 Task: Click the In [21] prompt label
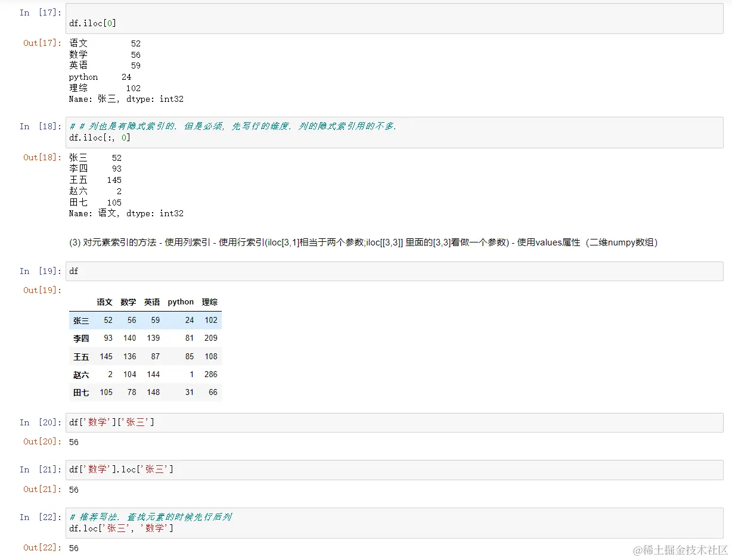41,469
